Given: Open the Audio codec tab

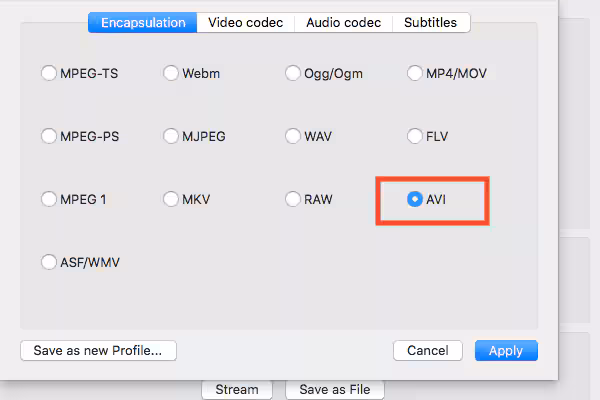Looking at the screenshot, I should (342, 22).
